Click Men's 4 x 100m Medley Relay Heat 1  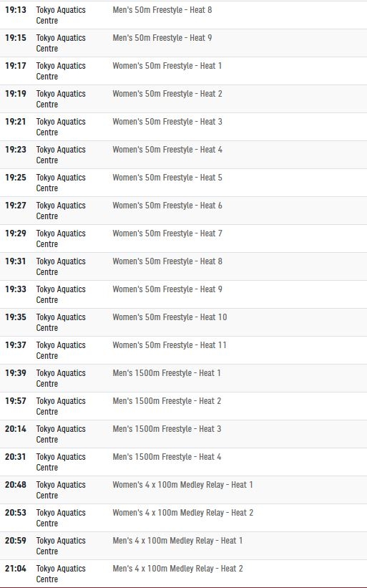(x=177, y=541)
